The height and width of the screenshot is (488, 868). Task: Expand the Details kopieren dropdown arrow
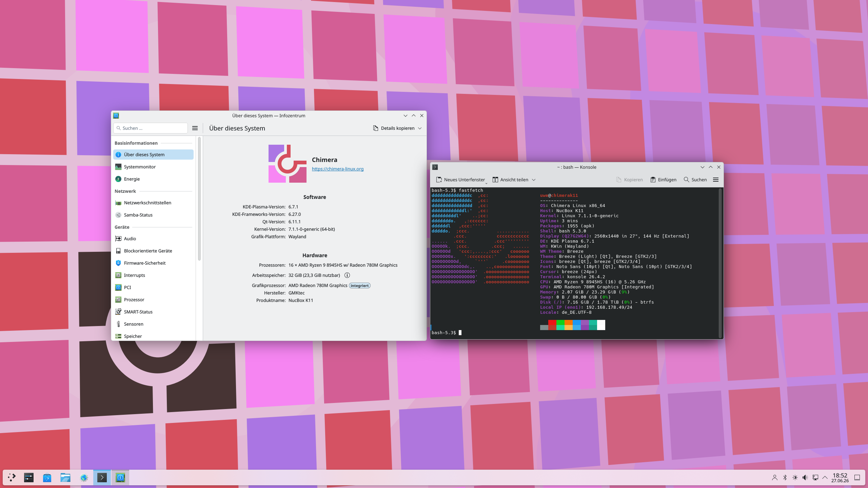point(420,128)
